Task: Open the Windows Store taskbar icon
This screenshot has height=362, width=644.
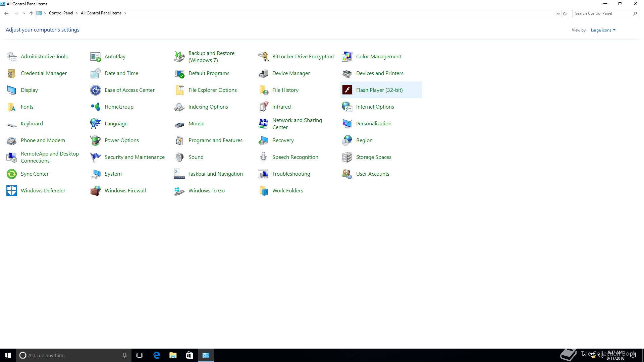Action: pos(190,355)
